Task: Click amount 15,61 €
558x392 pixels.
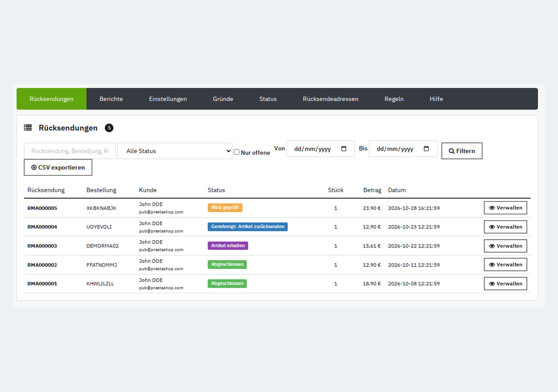Action: 372,246
